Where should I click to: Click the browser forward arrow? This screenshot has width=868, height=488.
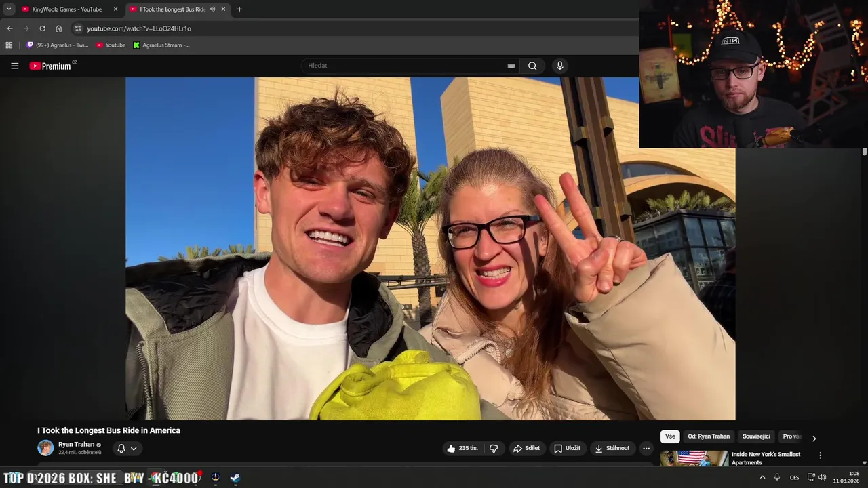26,28
